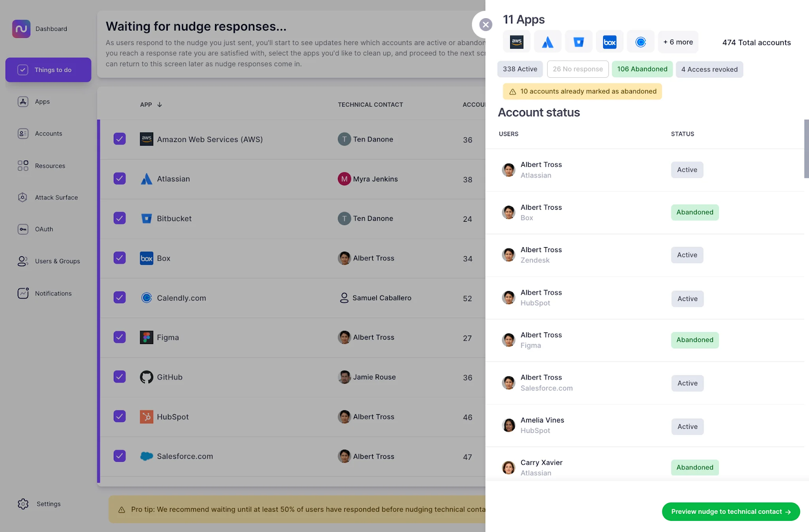Open the Attack Surface section
The height and width of the screenshot is (532, 809).
[56, 197]
